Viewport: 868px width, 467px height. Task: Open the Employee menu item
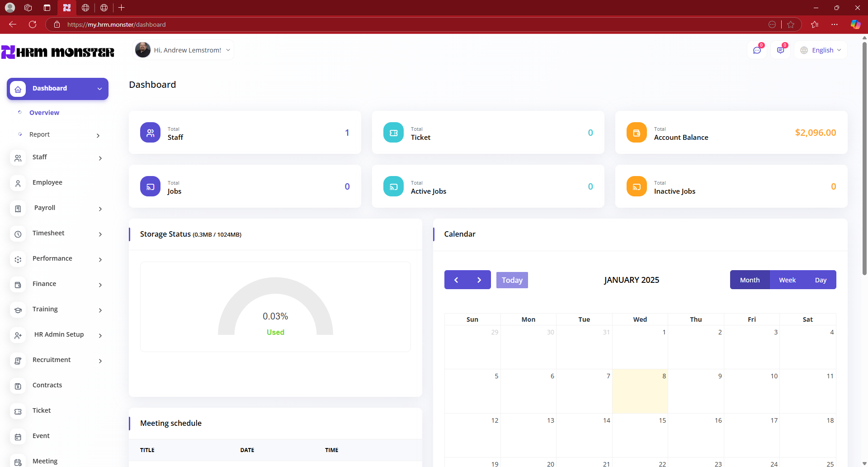tap(47, 182)
